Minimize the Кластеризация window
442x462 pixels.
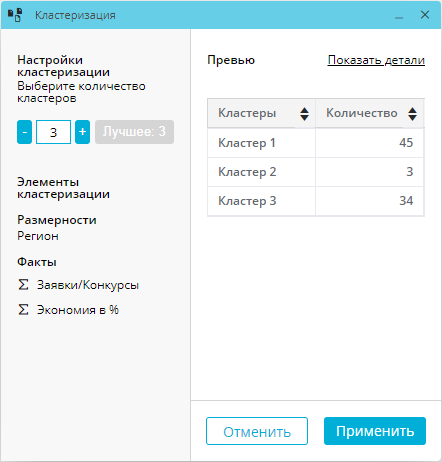pos(399,15)
